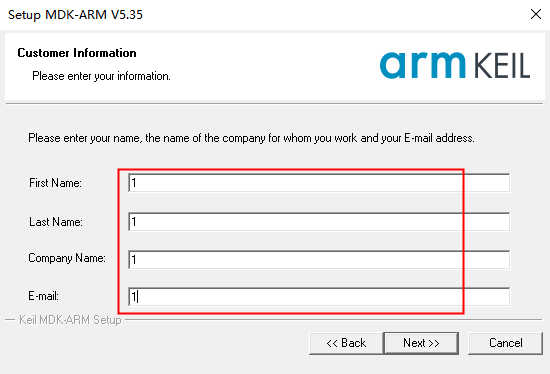Click the 'Please enter your information.' subtitle

click(x=101, y=76)
